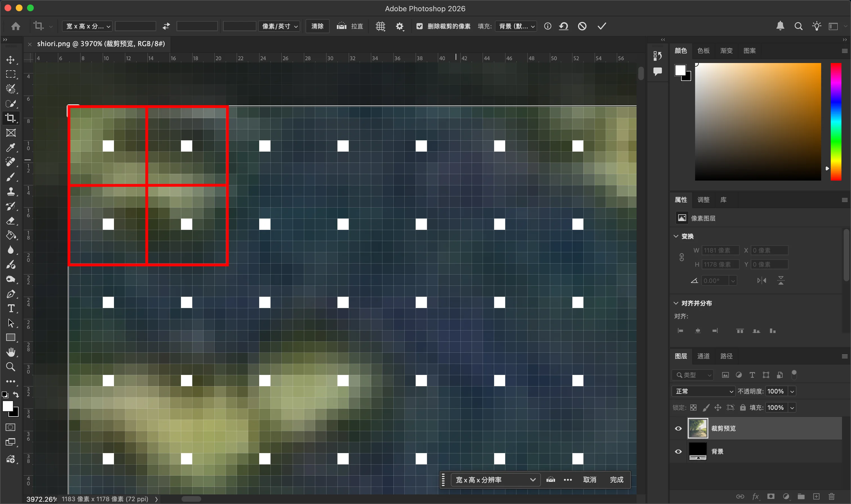Select the Eyedropper tool

point(10,147)
